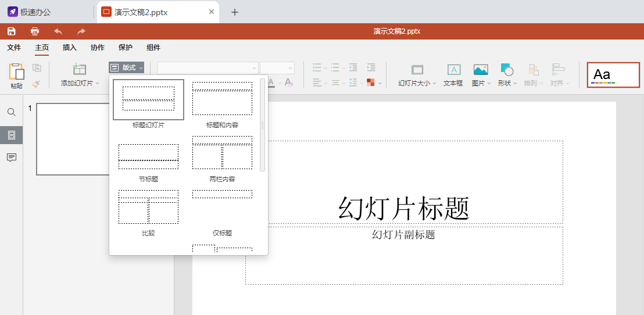Screen dimensions: 644x315
Task: Click the line spacing icon
Action: point(353,83)
